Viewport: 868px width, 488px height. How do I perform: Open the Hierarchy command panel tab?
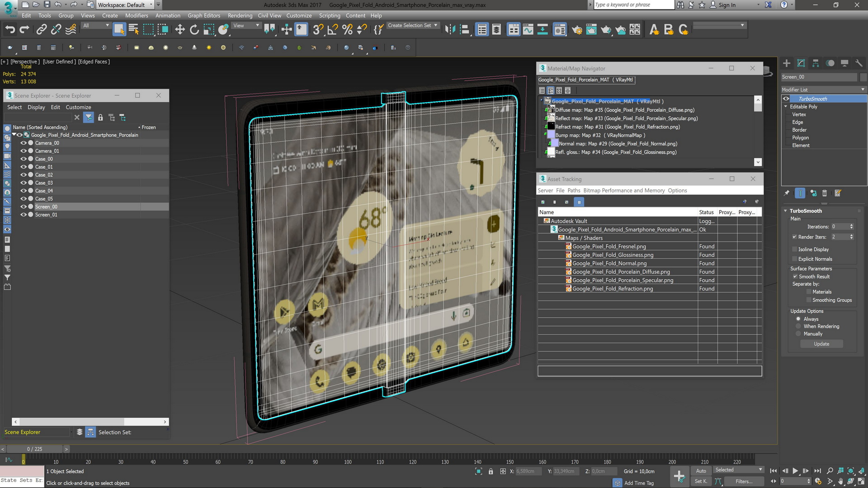point(816,63)
